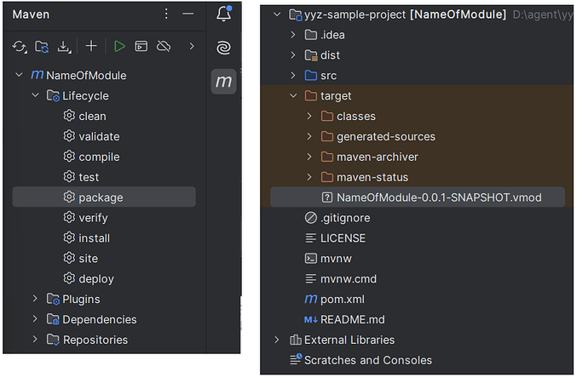Screen dimensions: 588x383
Task: Toggle Offline Mode cloud icon
Action: [164, 47]
